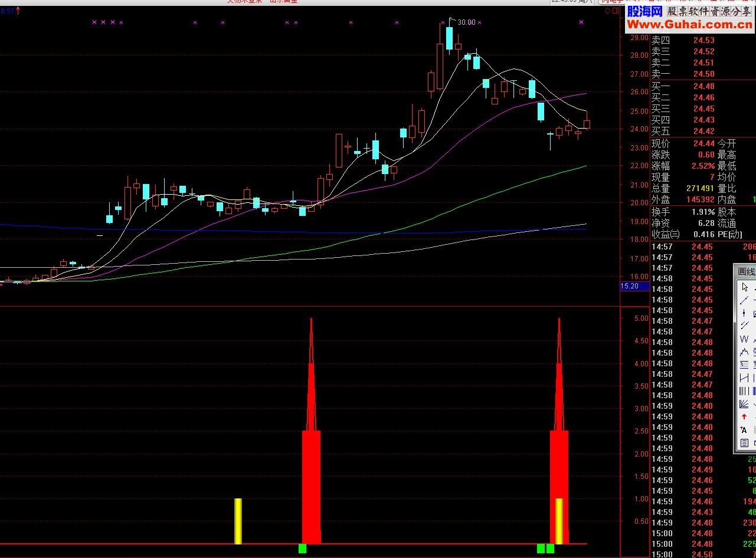The width and height of the screenshot is (756, 558).
Task: Select the arrow pointer drawing tool
Action: 744,287
